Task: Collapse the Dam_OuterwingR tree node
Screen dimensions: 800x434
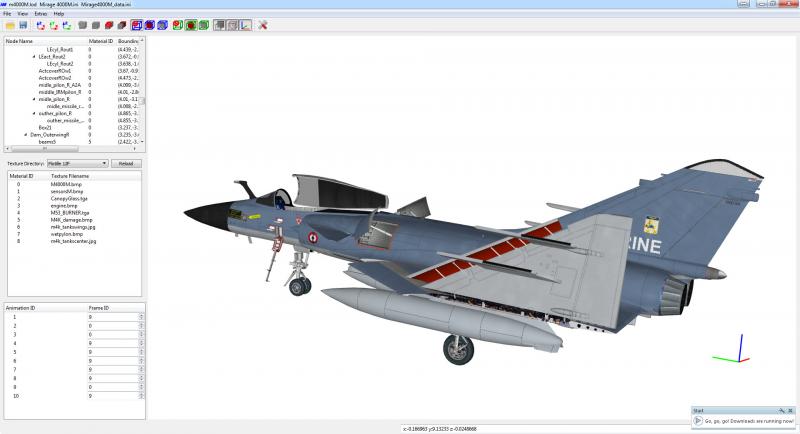Action: pos(26,135)
